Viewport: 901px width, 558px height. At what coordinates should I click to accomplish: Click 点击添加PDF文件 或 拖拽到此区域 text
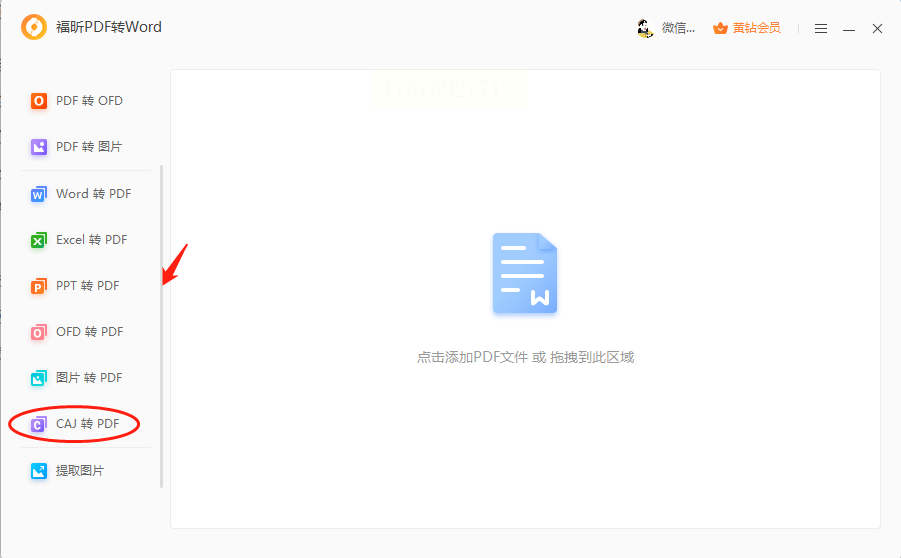click(525, 357)
